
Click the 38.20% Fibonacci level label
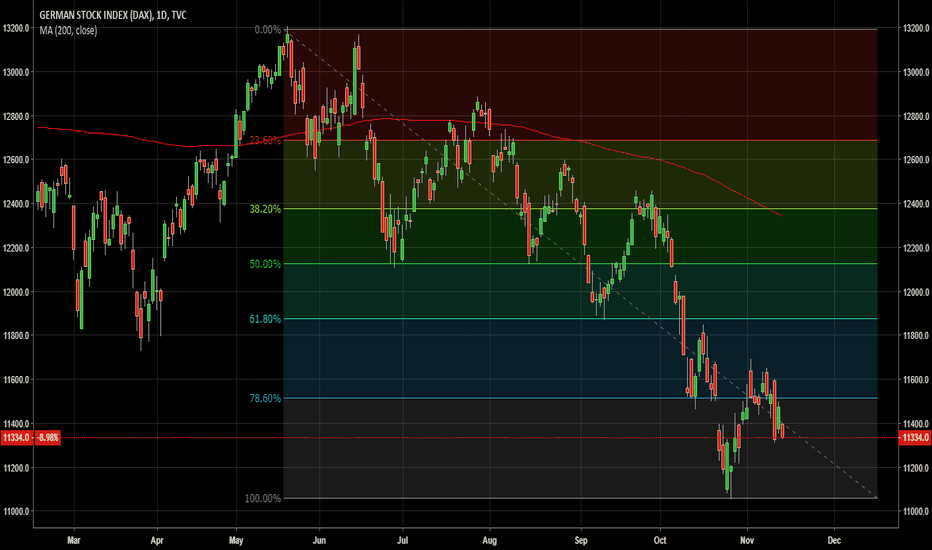tap(265, 209)
